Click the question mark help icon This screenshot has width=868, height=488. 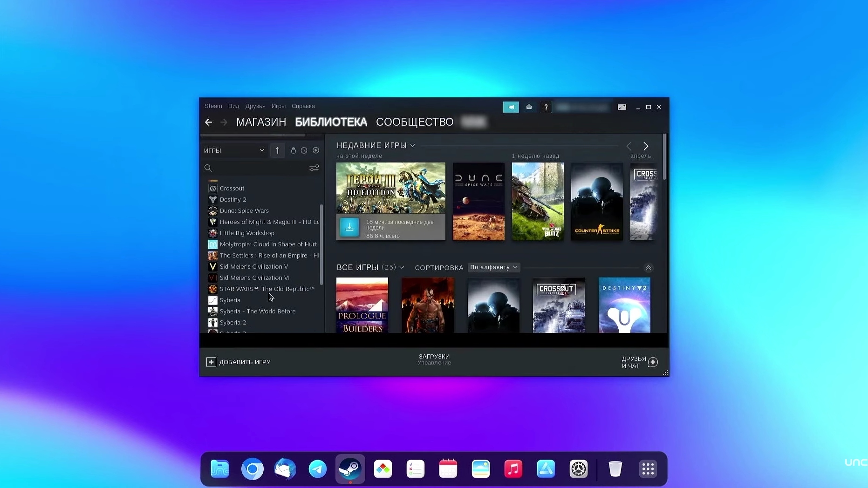coord(546,107)
